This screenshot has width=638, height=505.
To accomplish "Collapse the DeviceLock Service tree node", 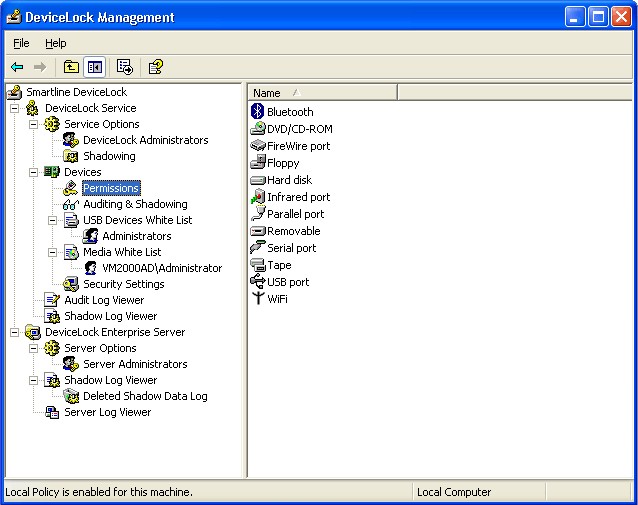I will 15,108.
